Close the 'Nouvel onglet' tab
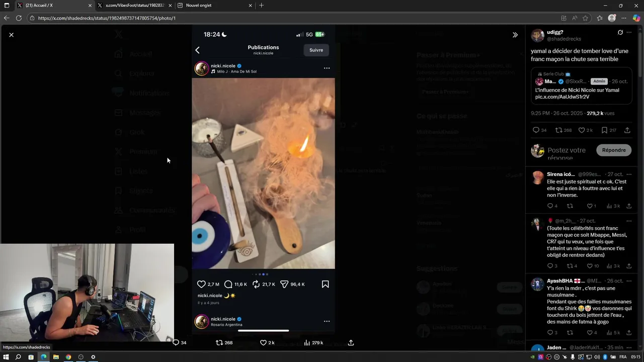644x362 pixels. [x=250, y=6]
